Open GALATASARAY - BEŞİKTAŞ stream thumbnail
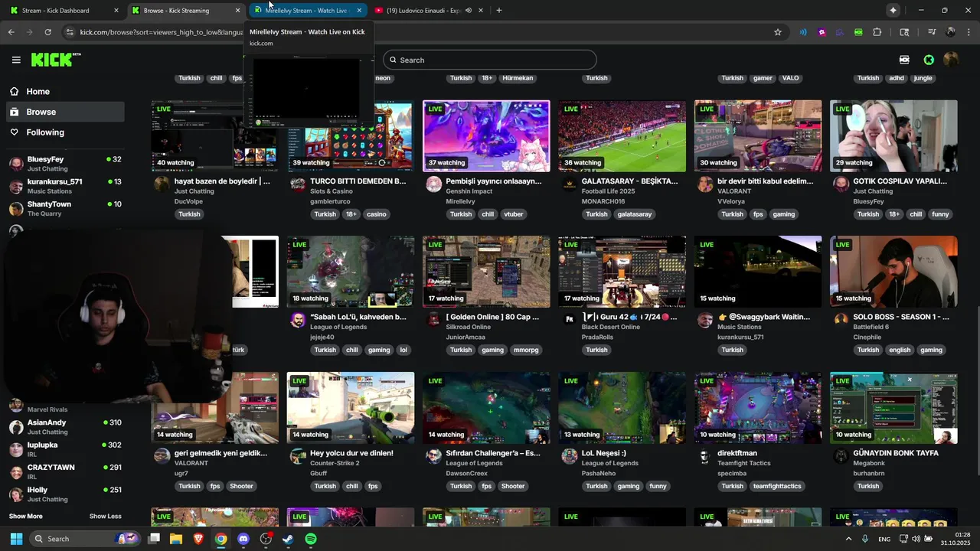The image size is (980, 551). pos(622,135)
